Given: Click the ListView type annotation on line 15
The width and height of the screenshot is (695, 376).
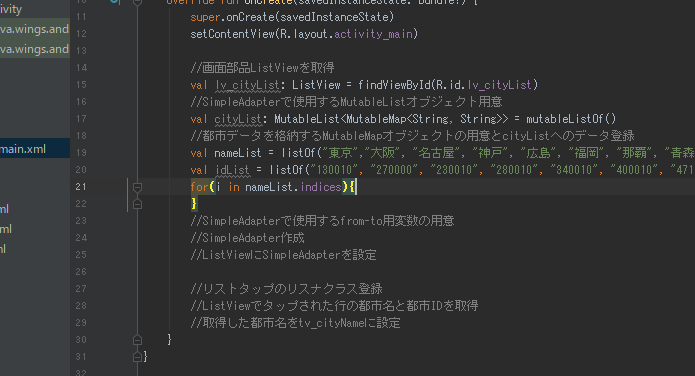Looking at the screenshot, I should point(316,85).
